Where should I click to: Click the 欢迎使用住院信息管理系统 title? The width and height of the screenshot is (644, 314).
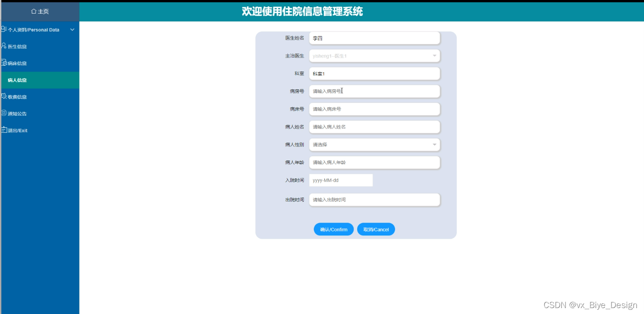[x=302, y=11]
